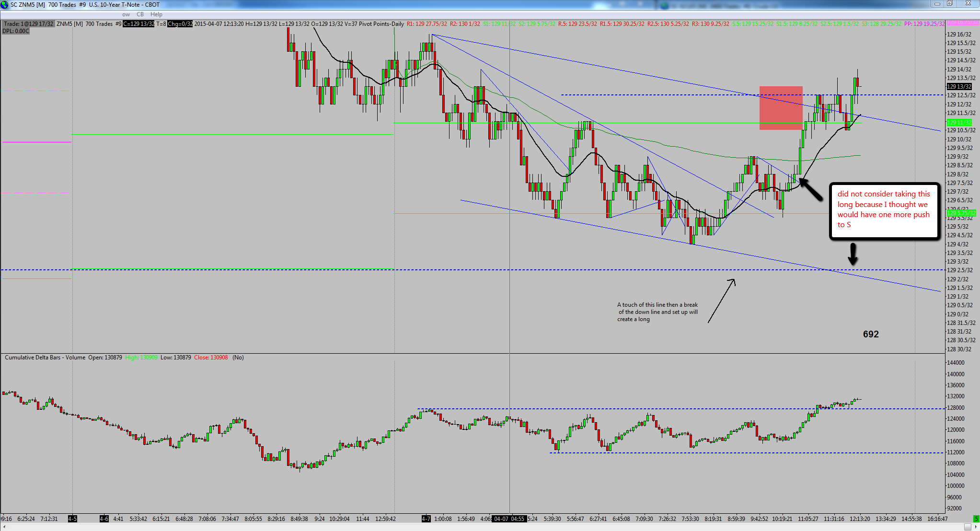This screenshot has height=531, width=980.
Task: Click the 'Pivot Points-Daily' study label
Action: (382, 24)
